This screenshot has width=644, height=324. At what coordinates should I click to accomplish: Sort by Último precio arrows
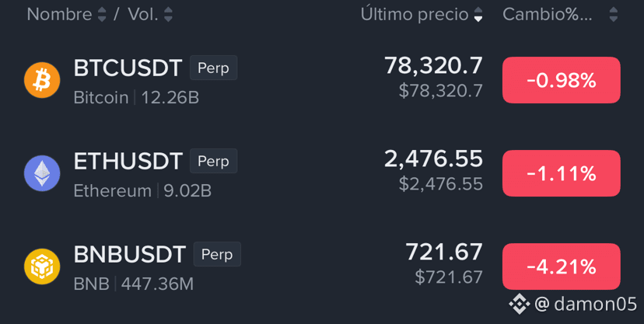point(478,16)
